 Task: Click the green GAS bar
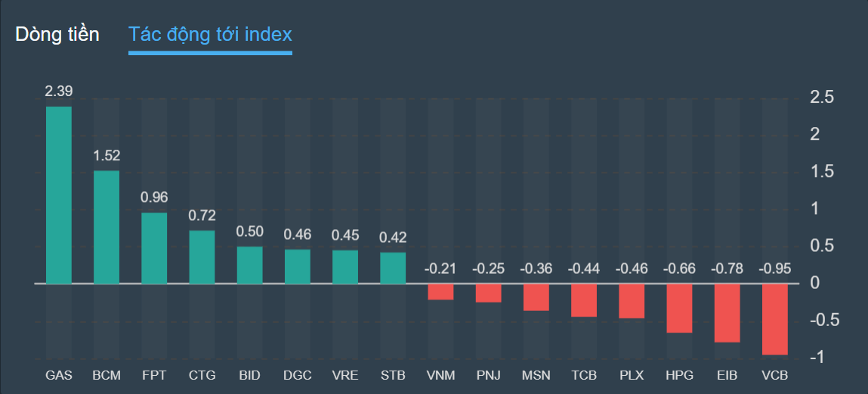click(x=59, y=195)
